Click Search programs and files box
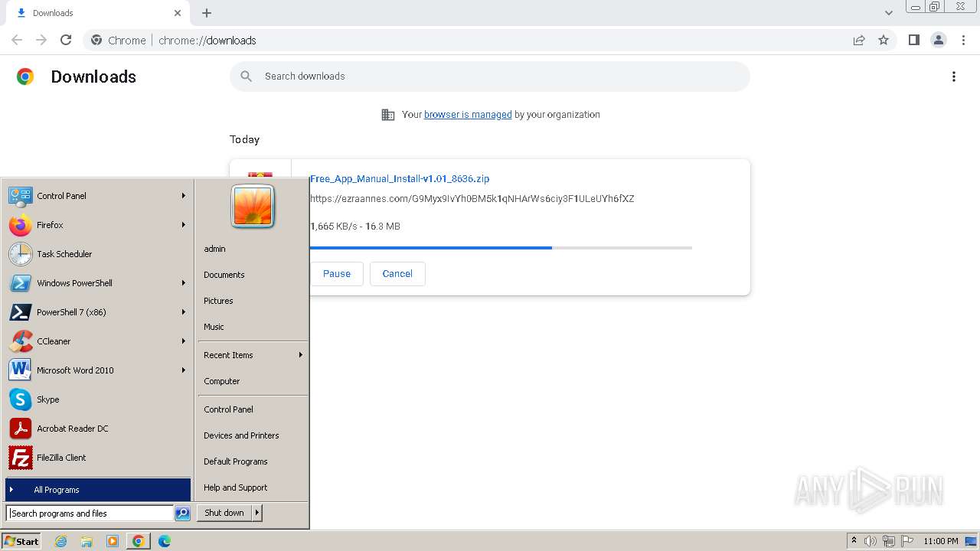 (90, 514)
